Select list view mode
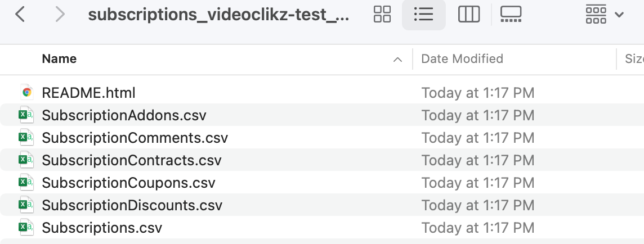644x244 pixels. tap(423, 15)
